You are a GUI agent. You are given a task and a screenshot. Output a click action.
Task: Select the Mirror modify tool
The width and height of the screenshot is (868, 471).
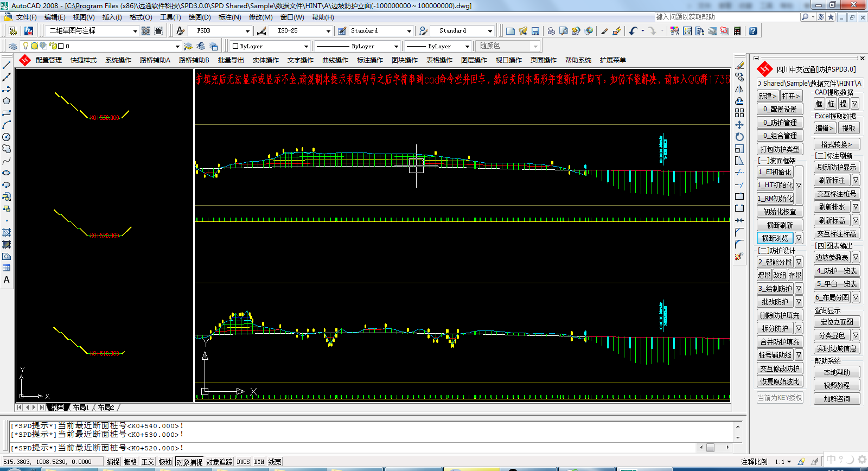pyautogui.click(x=739, y=89)
